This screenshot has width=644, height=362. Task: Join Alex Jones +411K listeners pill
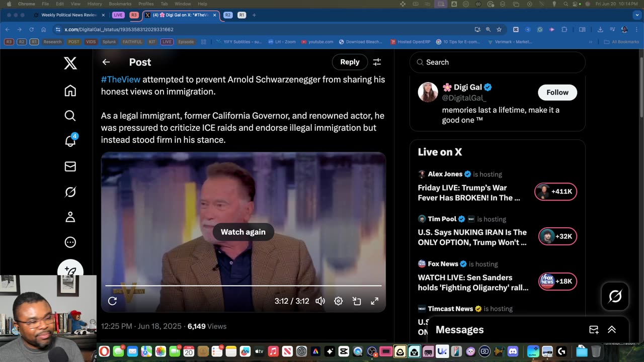click(555, 192)
